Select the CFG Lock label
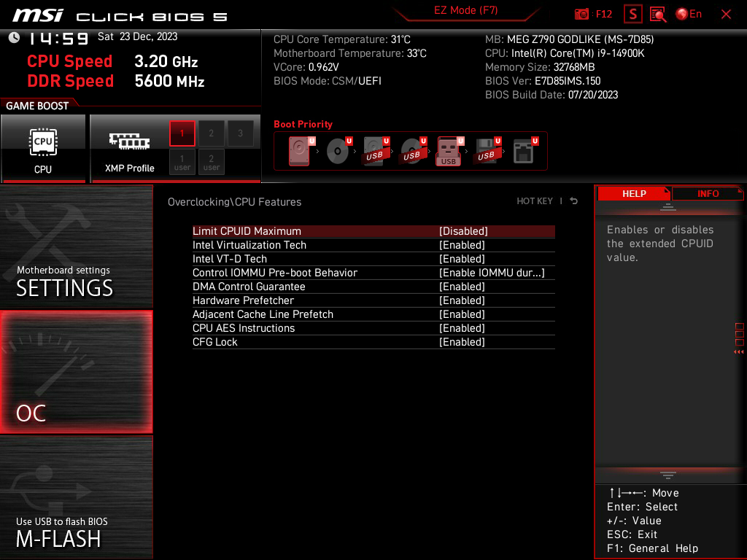The width and height of the screenshot is (747, 560). point(215,341)
